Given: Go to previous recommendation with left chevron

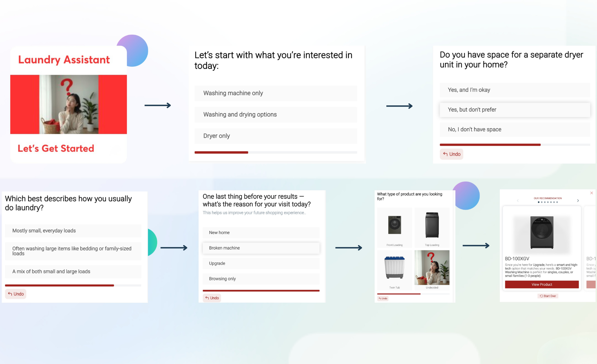Looking at the screenshot, I should coord(518,201).
